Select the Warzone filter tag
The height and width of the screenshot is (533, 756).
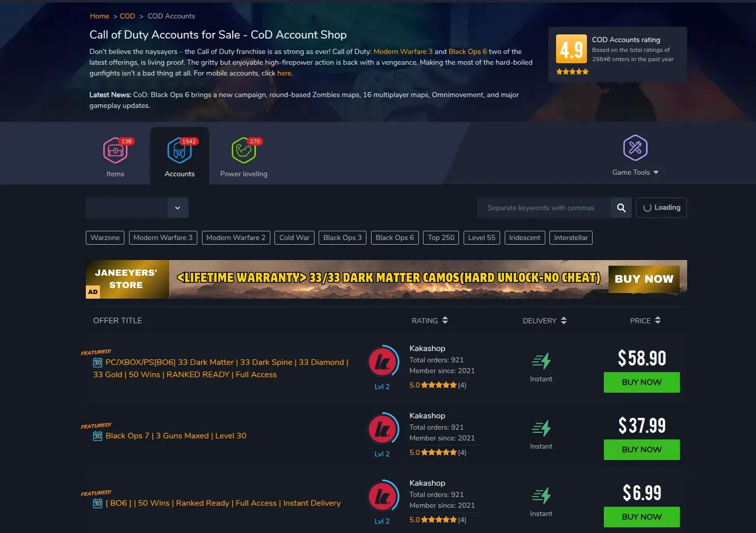pyautogui.click(x=105, y=237)
